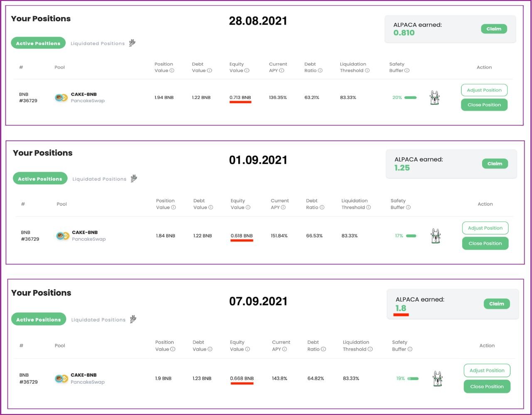
Task: Click Claim beside 0.810 ALPACA earned
Action: [494, 29]
